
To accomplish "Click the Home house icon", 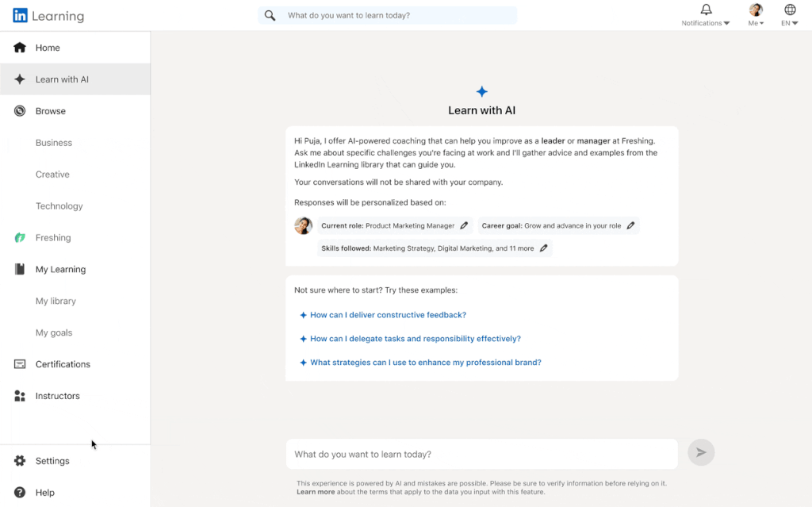I will click(x=20, y=48).
